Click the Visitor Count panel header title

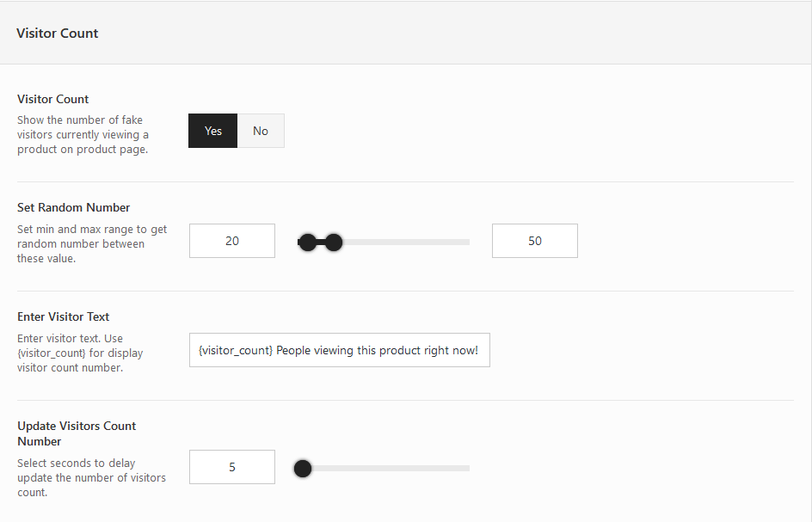coord(58,33)
